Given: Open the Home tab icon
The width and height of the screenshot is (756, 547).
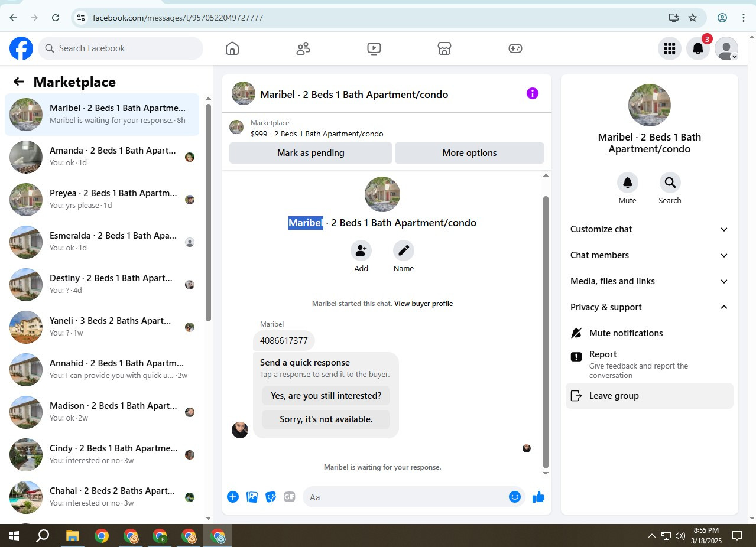Looking at the screenshot, I should pos(232,48).
